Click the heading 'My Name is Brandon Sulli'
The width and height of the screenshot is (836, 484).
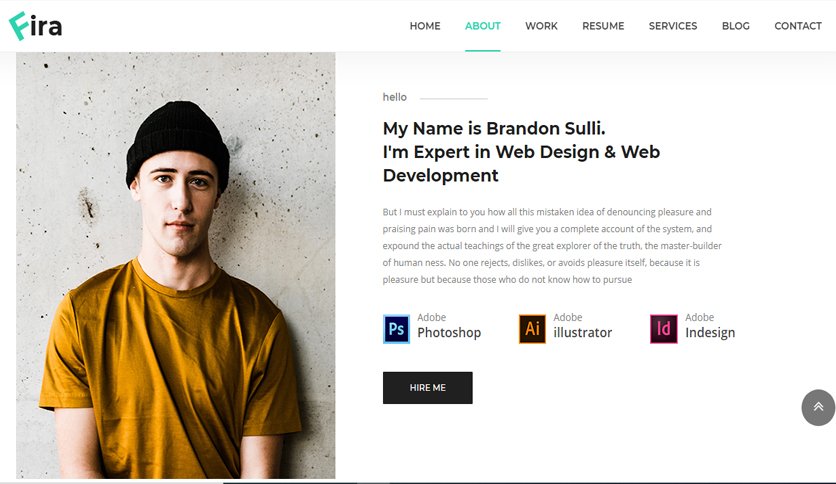(494, 128)
